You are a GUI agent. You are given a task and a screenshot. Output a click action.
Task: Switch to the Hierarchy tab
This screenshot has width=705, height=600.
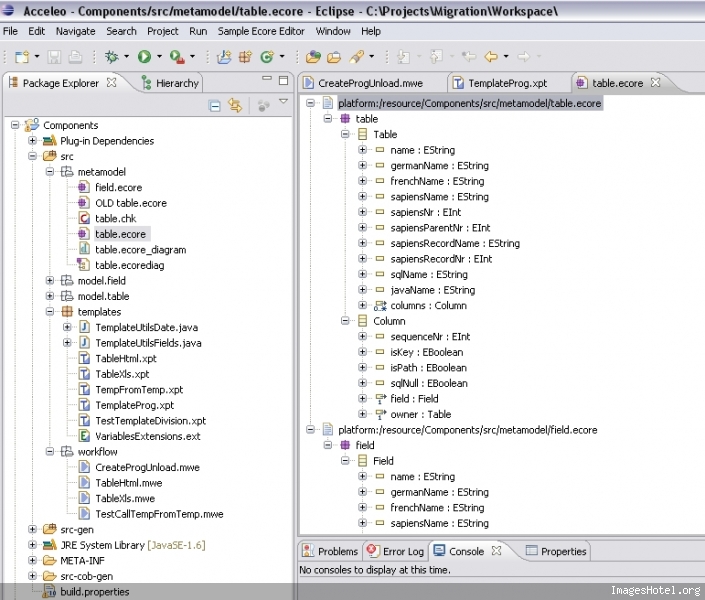pos(170,83)
